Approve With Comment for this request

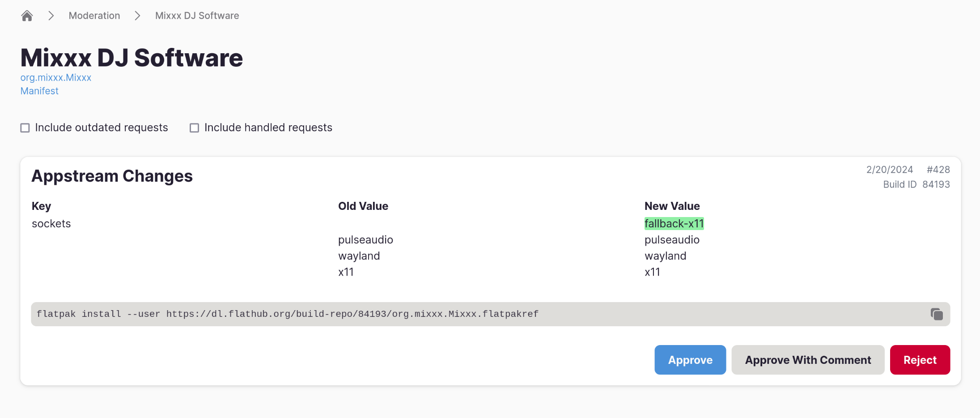click(807, 359)
